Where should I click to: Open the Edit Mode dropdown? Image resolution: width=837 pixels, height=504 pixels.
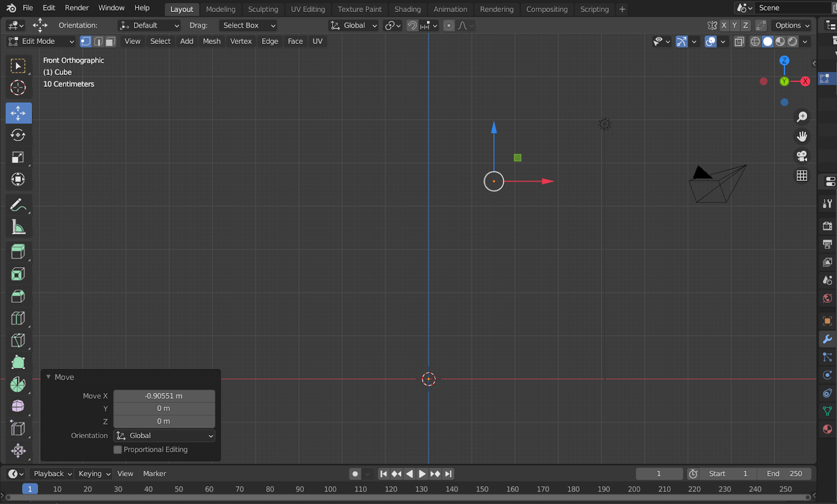41,41
